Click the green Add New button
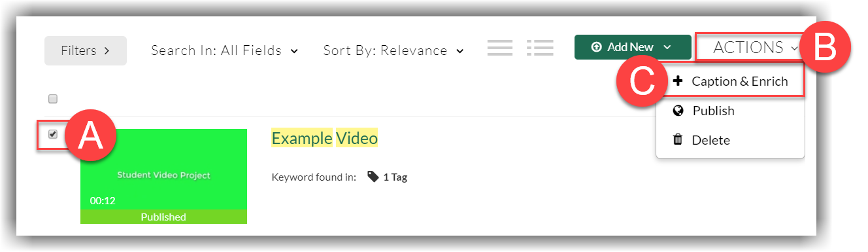 633,47
